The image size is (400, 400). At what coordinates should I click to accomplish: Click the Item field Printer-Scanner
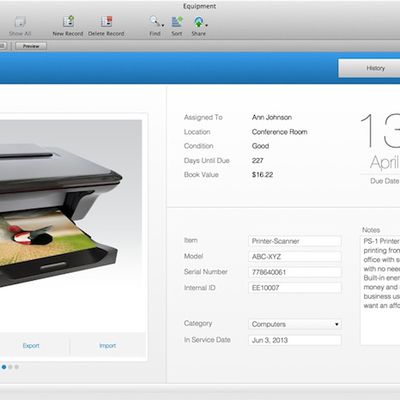[295, 241]
